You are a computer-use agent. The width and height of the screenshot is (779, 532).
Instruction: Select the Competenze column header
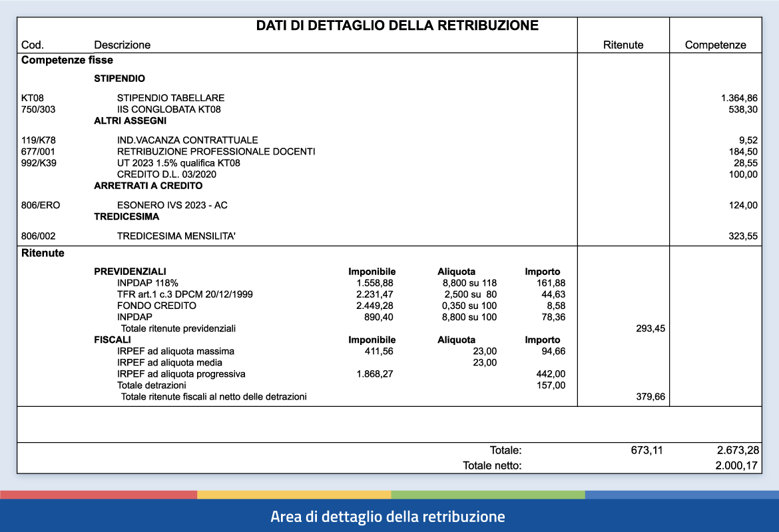(x=715, y=45)
